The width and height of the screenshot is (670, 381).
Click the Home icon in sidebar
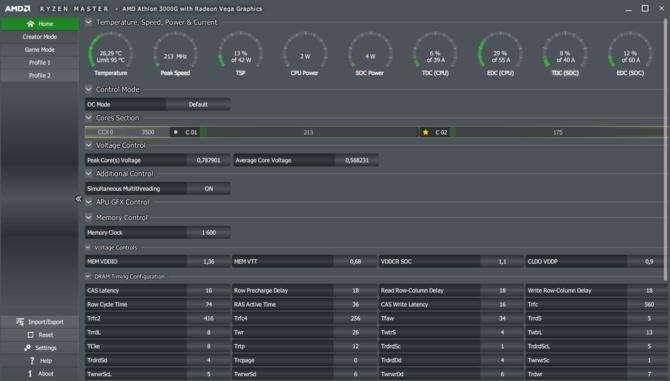pyautogui.click(x=30, y=24)
